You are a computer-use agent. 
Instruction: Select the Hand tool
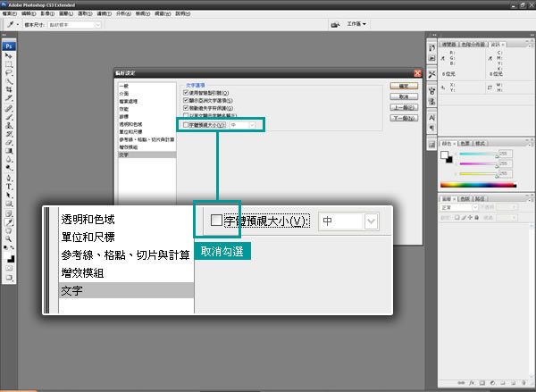point(9,230)
